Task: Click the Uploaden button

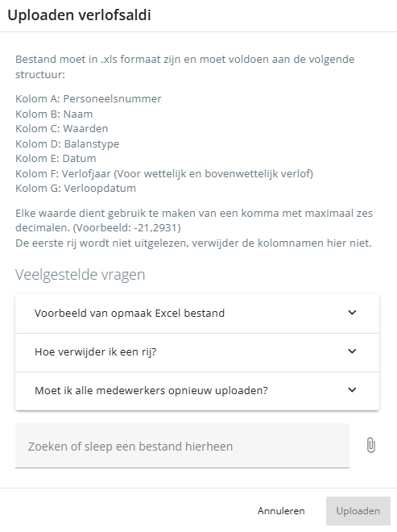Action: pyautogui.click(x=358, y=511)
